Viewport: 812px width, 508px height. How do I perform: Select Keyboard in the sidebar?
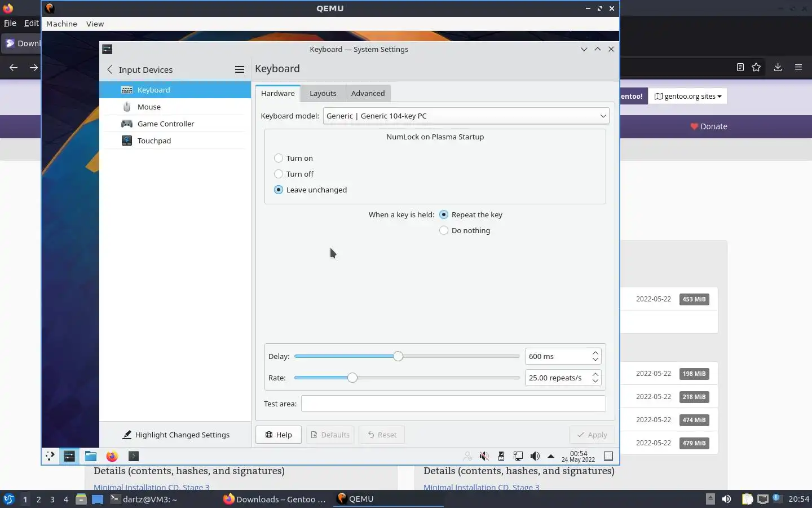(175, 90)
